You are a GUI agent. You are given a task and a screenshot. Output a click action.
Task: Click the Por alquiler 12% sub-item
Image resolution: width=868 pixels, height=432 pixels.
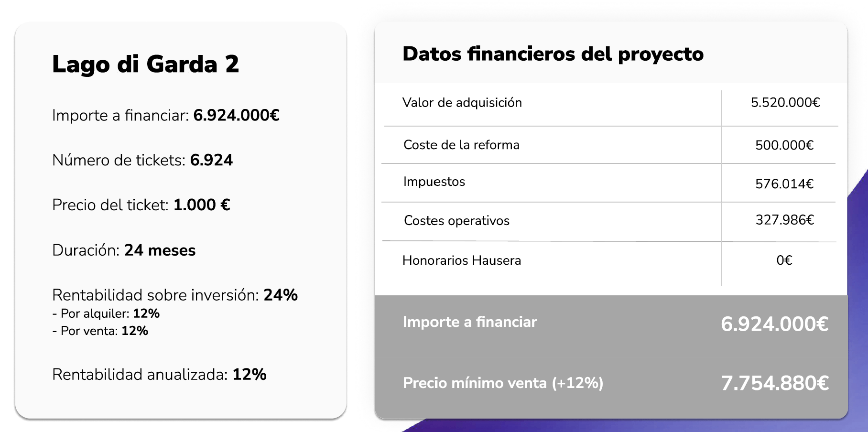tap(106, 313)
